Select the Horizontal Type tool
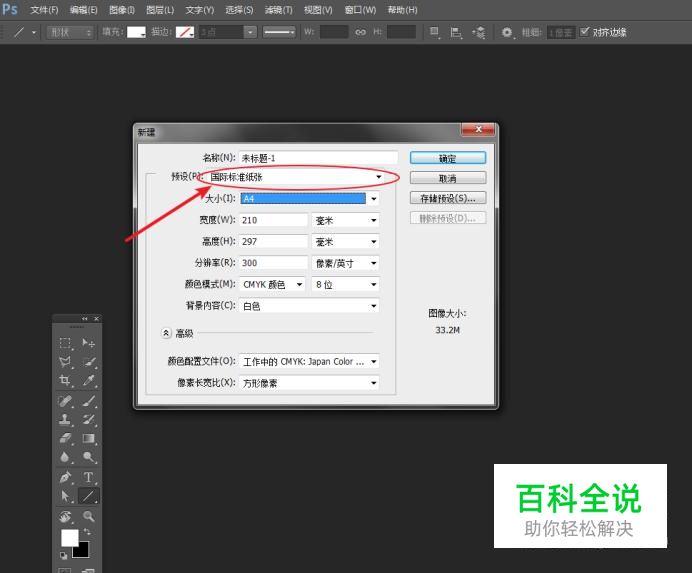Viewport: 692px width, 573px height. pos(89,477)
